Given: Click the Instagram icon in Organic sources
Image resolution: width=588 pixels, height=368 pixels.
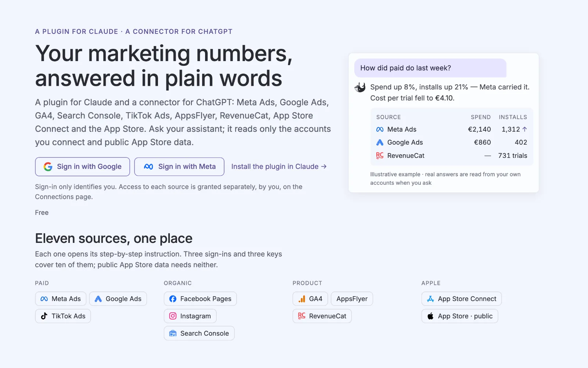Looking at the screenshot, I should (173, 316).
